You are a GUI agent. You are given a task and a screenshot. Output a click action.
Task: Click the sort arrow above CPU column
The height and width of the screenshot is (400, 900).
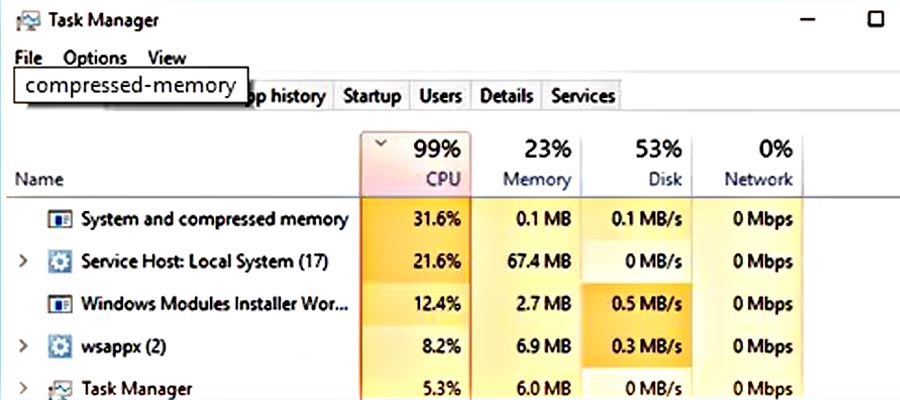tap(379, 143)
